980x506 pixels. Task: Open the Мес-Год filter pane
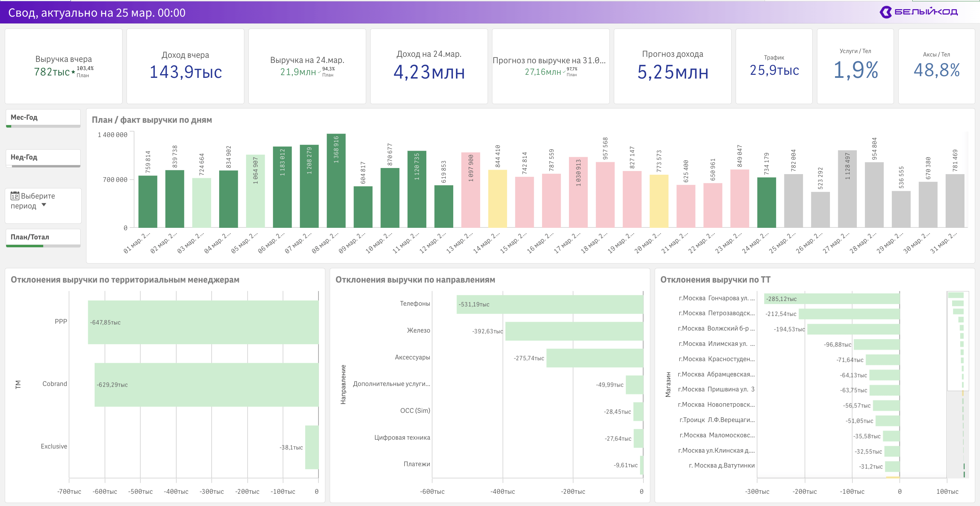click(x=43, y=117)
